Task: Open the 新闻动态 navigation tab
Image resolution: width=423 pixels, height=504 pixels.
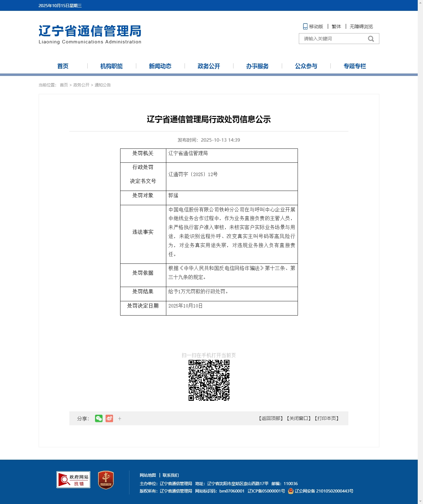Action: (160, 66)
